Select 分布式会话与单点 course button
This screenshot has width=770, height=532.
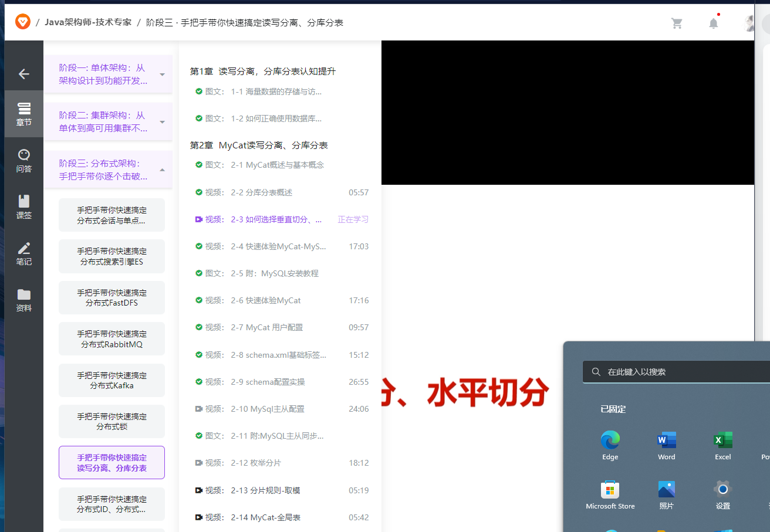(x=112, y=215)
